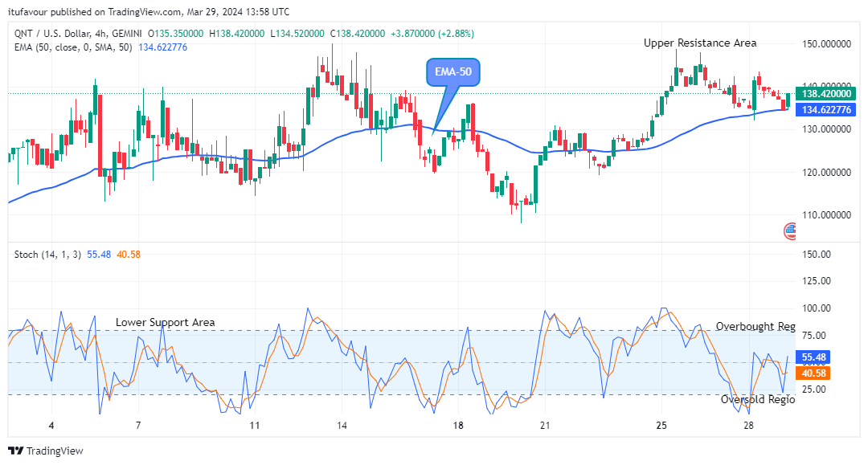
Task: Click the Oversold Region label
Action: point(758,399)
